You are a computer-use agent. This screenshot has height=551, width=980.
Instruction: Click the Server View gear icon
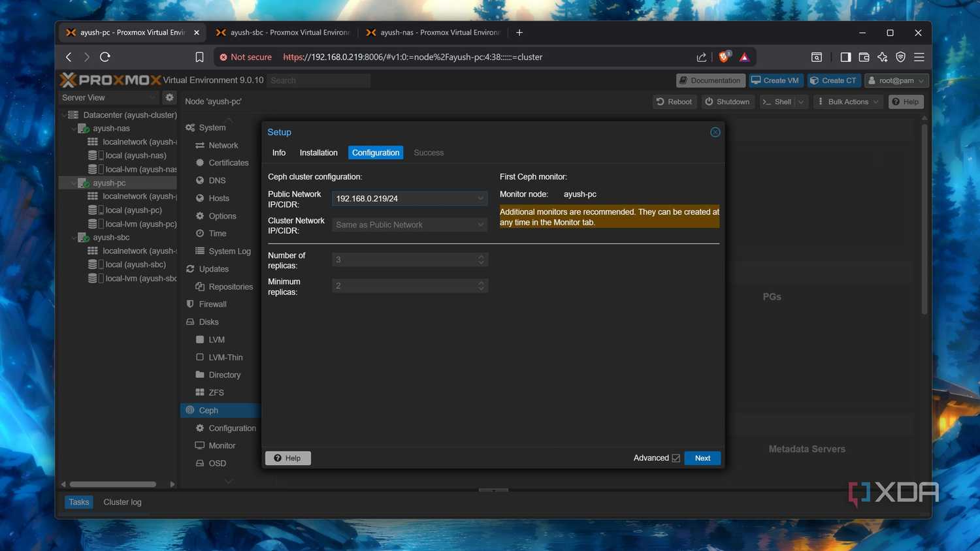pyautogui.click(x=169, y=97)
